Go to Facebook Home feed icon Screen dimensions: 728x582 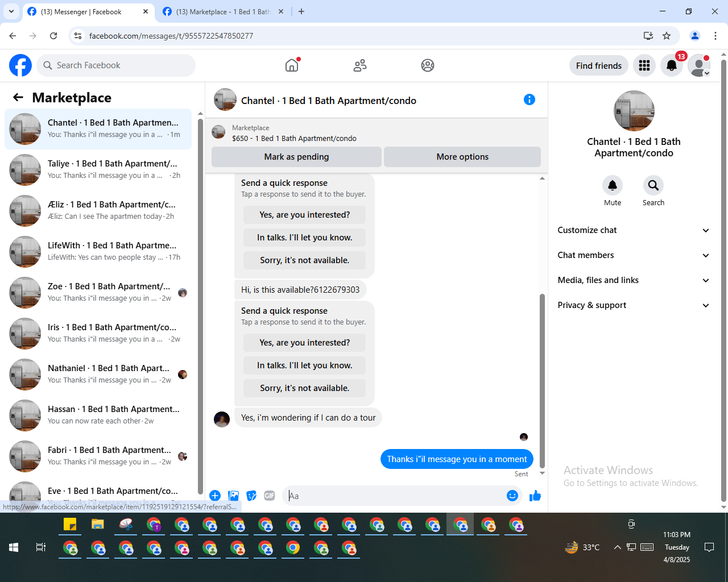point(292,65)
